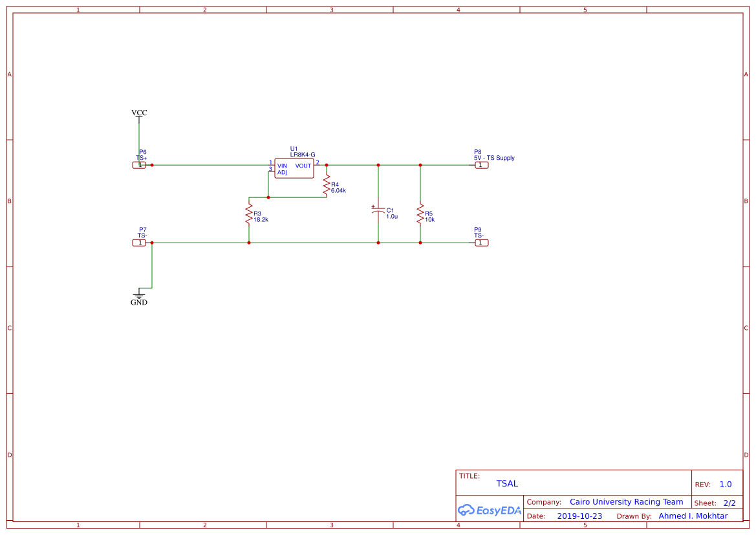Click resistor R5 10k
The image size is (756, 535).
[x=420, y=214]
